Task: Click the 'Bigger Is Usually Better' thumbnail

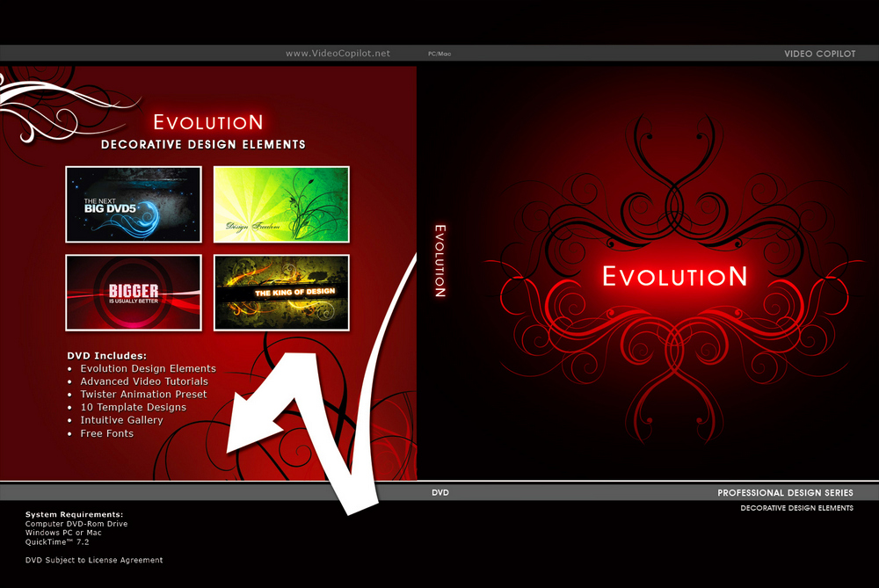Action: click(x=133, y=292)
